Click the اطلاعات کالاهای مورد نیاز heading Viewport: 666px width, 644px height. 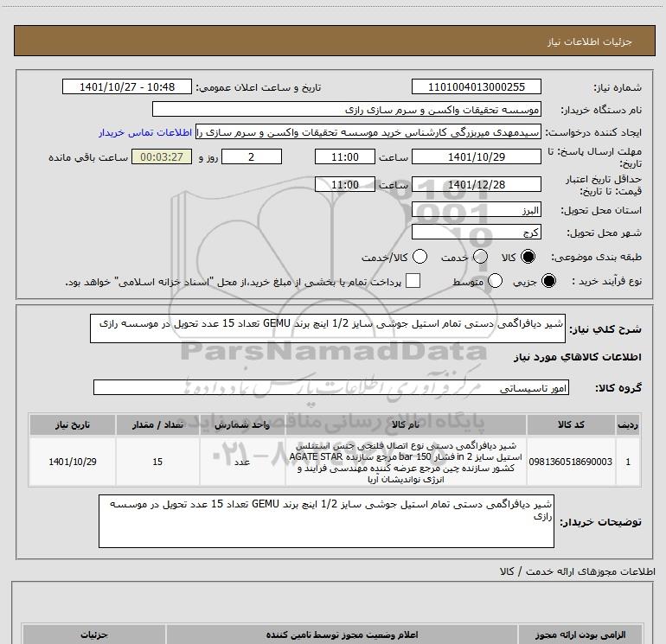(x=577, y=357)
